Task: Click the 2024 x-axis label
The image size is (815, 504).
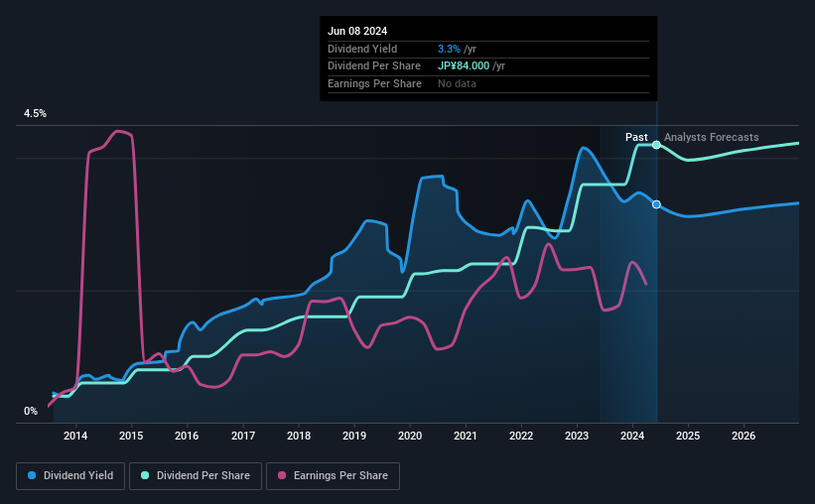Action: [632, 436]
